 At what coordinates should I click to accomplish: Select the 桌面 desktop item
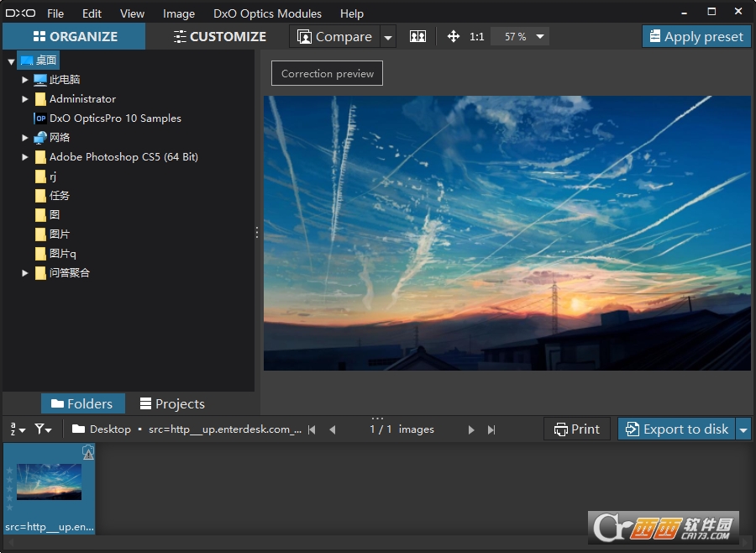(39, 61)
